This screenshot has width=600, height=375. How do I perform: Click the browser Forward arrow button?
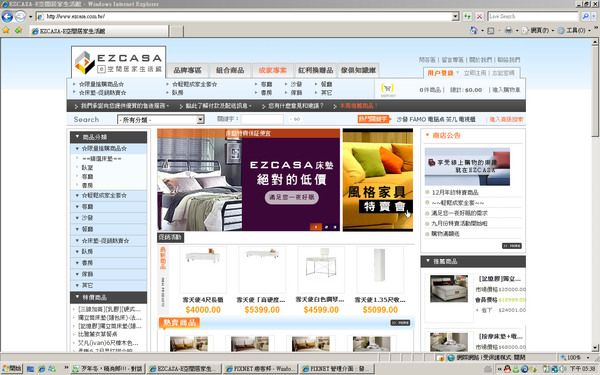(20, 16)
